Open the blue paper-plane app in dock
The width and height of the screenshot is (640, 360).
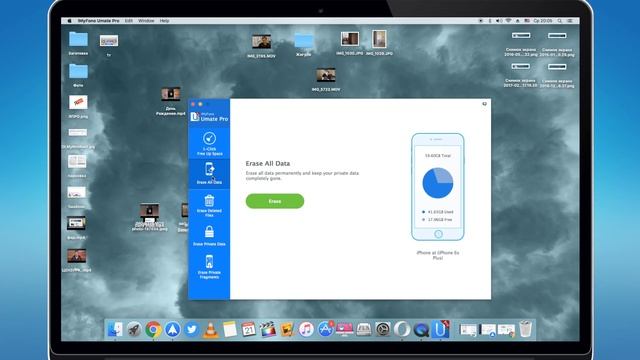click(173, 329)
